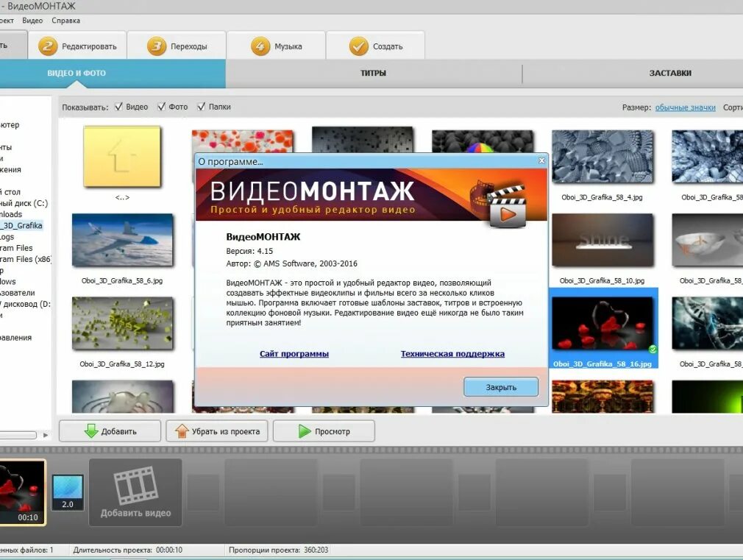Close the О программе dialog via X
The width and height of the screenshot is (743, 560).
click(541, 160)
